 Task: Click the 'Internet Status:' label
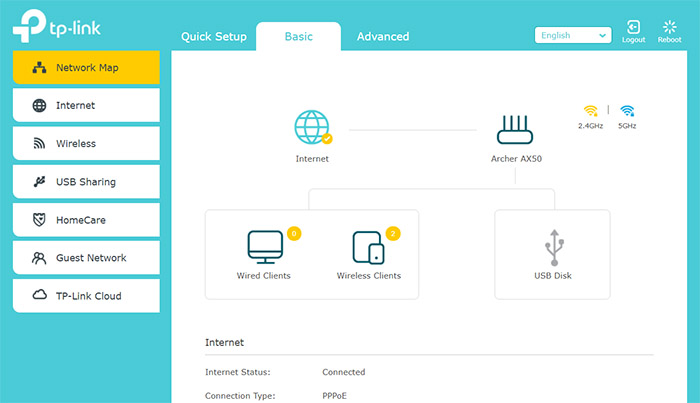click(238, 372)
